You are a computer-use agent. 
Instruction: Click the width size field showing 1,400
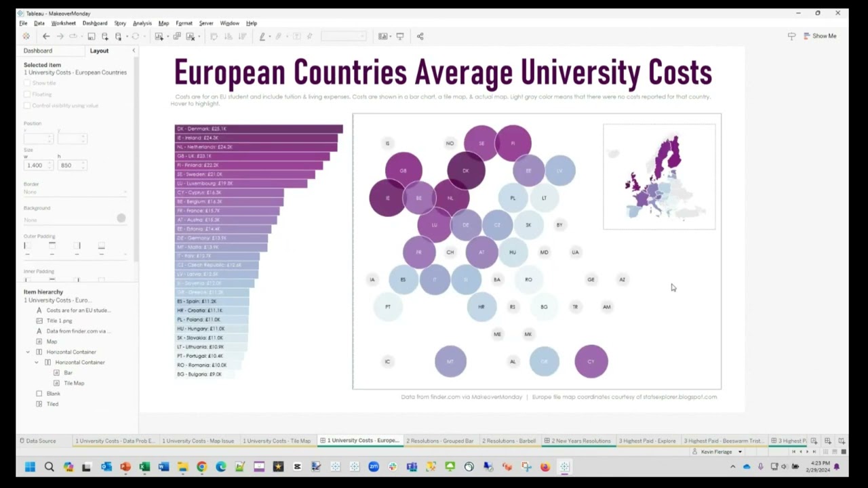coord(38,165)
